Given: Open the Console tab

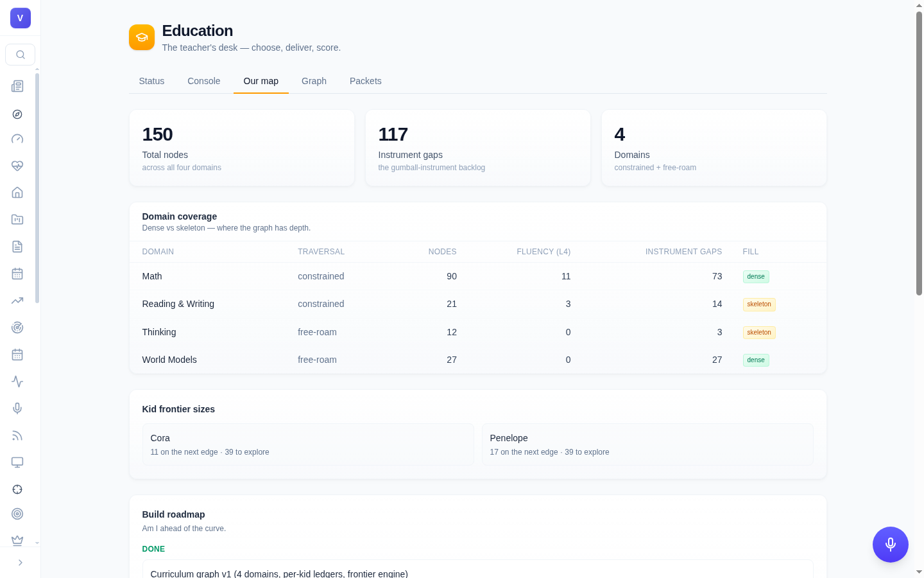Looking at the screenshot, I should tap(204, 81).
